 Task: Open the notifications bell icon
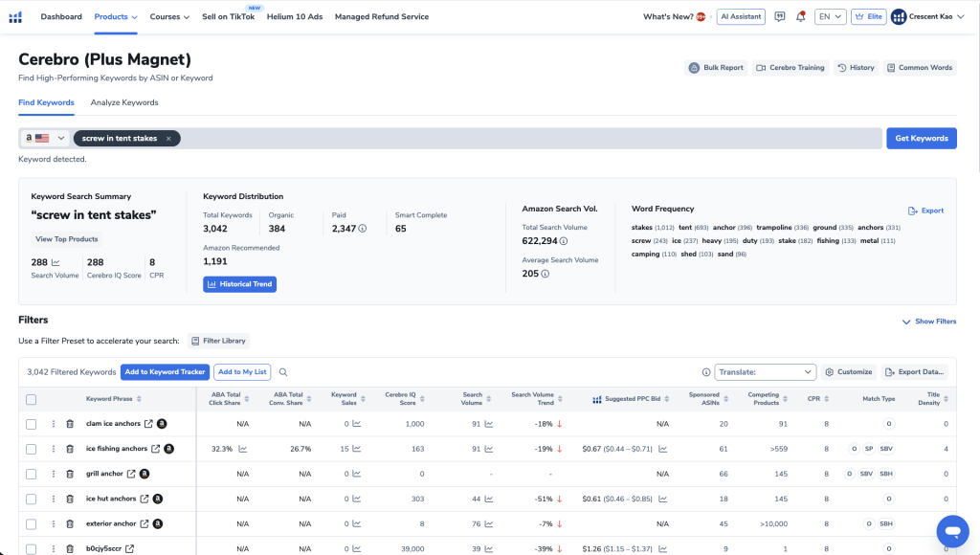(800, 16)
